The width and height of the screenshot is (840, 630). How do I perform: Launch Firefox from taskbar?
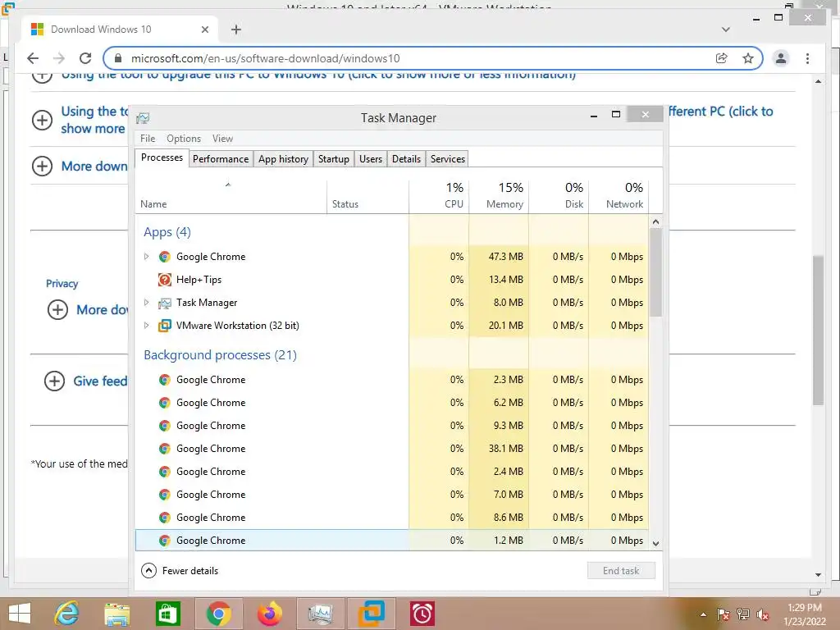(269, 614)
